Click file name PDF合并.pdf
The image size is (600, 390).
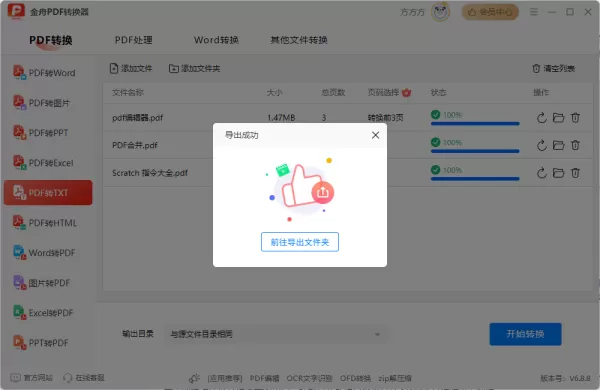tap(135, 145)
